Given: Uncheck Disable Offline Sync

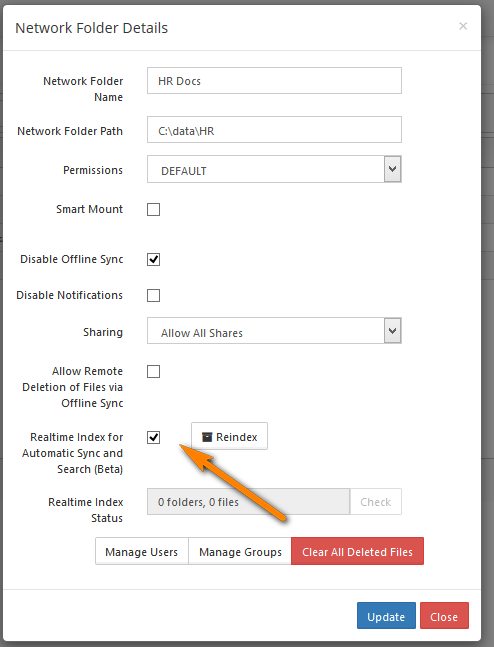Looking at the screenshot, I should [x=154, y=259].
